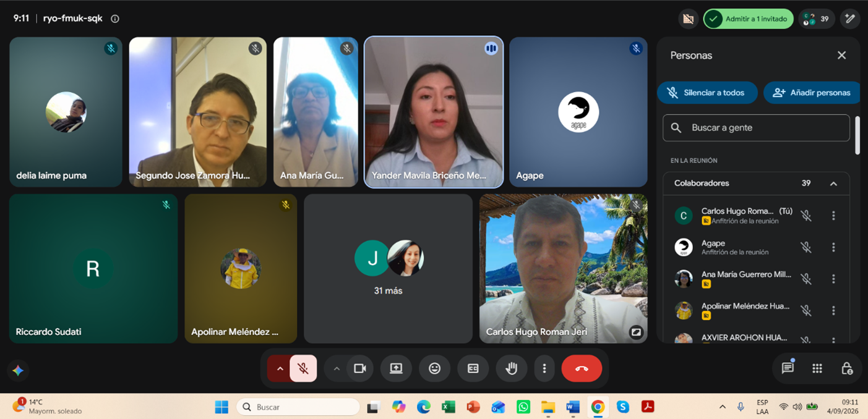The image size is (868, 419).
Task: Click Admitir a 1 invitado button
Action: (x=749, y=19)
